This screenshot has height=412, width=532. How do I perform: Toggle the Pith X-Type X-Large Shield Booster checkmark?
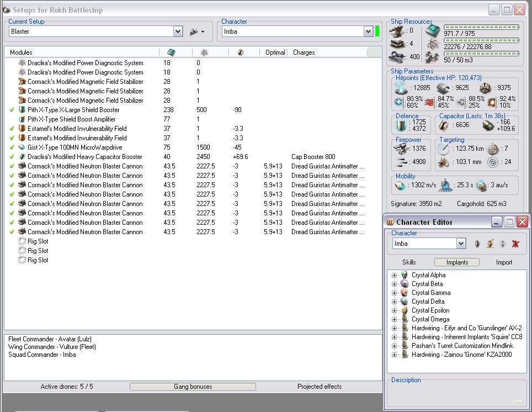[12, 110]
